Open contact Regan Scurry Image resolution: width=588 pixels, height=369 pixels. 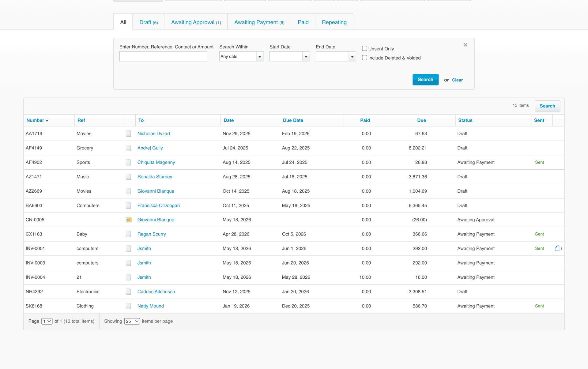[x=152, y=234]
